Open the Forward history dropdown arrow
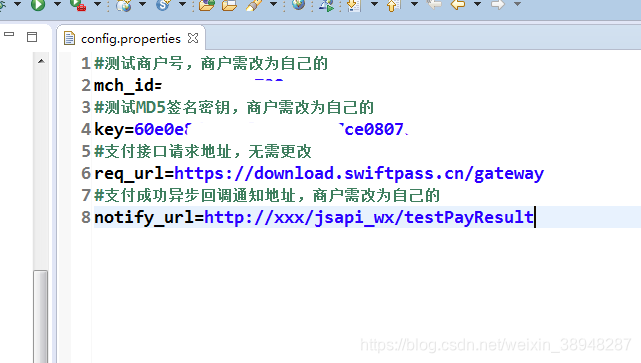This screenshot has width=641, height=363. [517, 4]
